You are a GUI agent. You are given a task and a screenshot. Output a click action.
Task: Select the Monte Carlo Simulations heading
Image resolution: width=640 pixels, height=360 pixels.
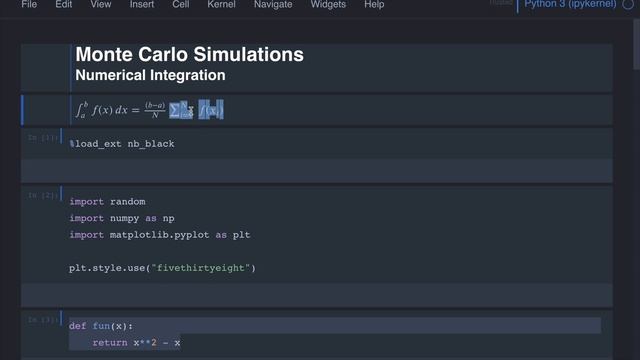[189, 54]
